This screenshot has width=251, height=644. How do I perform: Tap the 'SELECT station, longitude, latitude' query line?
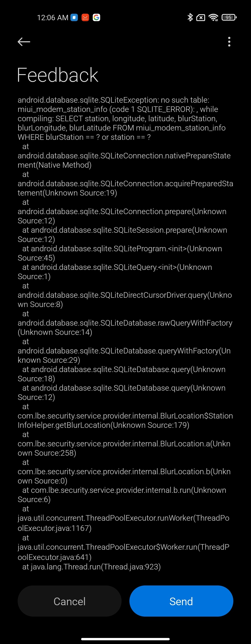pos(117,118)
